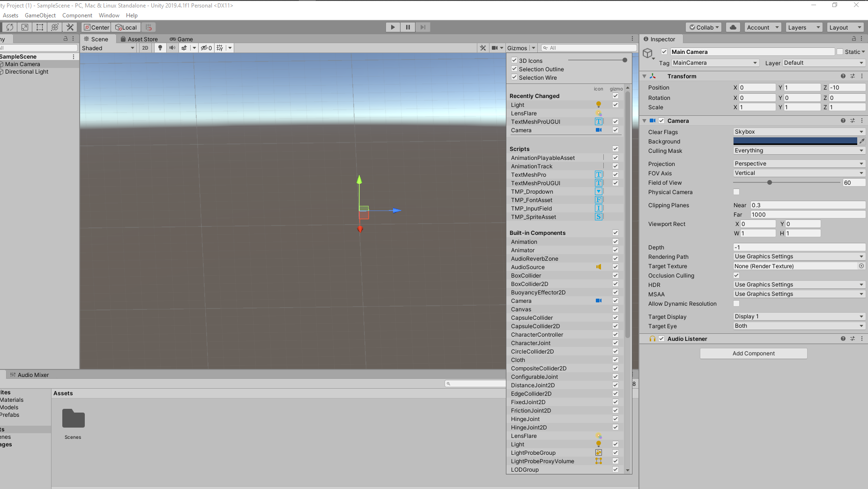Open the Layout dropdown
Image resolution: width=868 pixels, height=489 pixels.
[x=845, y=27]
